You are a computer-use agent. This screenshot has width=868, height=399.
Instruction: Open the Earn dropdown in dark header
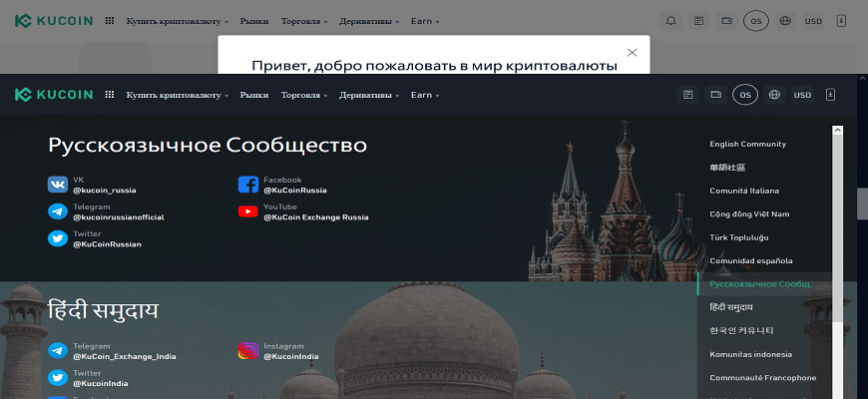(x=424, y=95)
